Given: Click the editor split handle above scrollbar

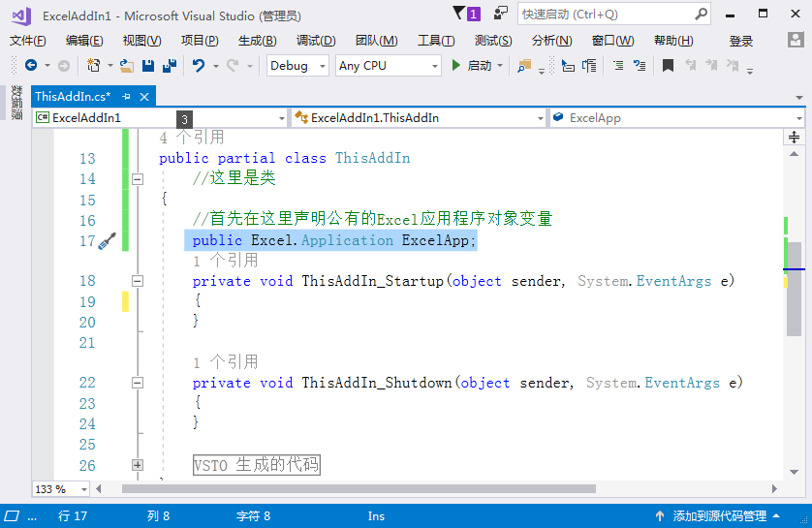Looking at the screenshot, I should [794, 138].
